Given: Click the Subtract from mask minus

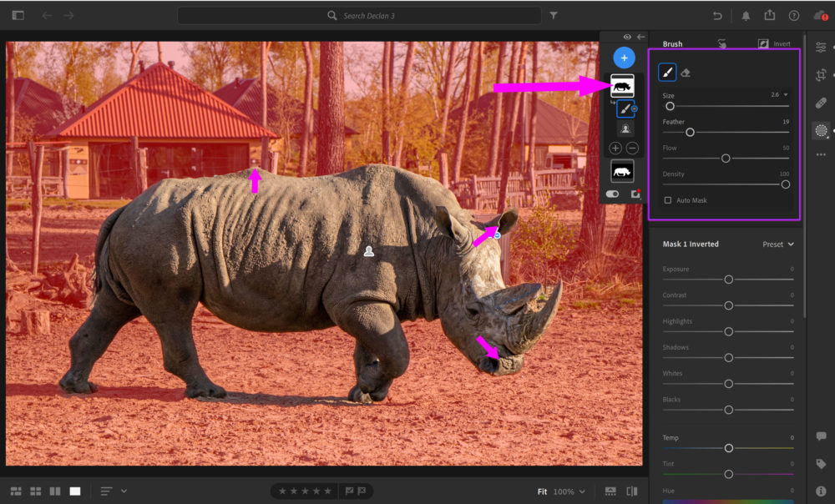Looking at the screenshot, I should pyautogui.click(x=632, y=148).
